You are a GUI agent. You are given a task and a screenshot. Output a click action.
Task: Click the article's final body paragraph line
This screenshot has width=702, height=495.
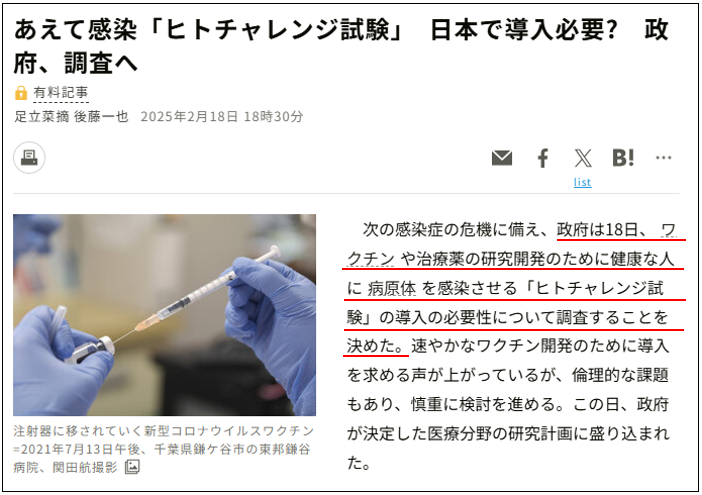[359, 462]
